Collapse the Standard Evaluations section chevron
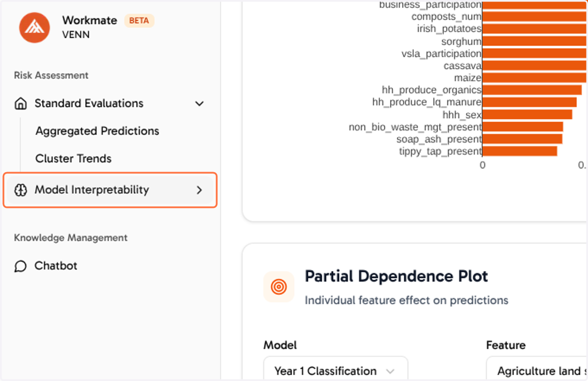 coord(199,103)
